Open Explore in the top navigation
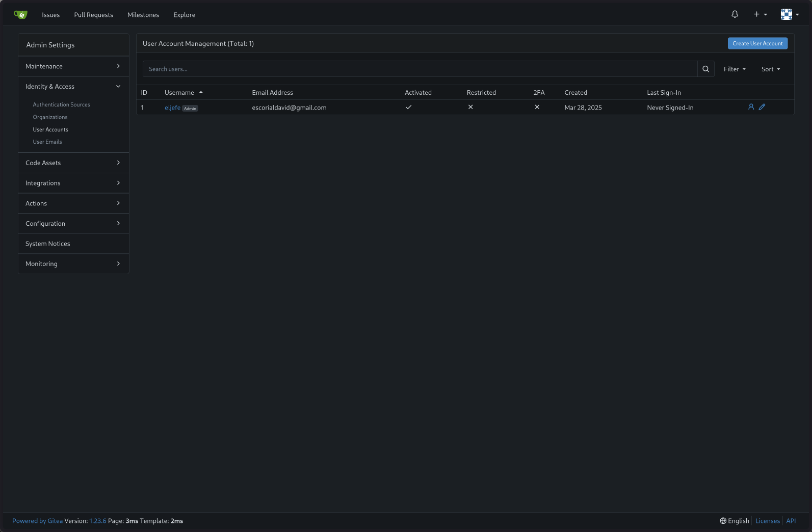This screenshot has height=532, width=812. tap(185, 15)
